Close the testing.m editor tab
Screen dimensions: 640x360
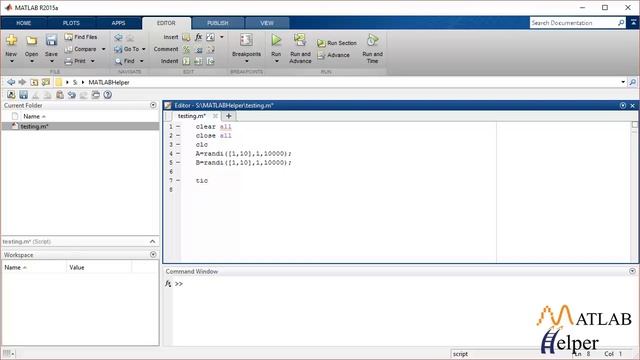(215, 116)
